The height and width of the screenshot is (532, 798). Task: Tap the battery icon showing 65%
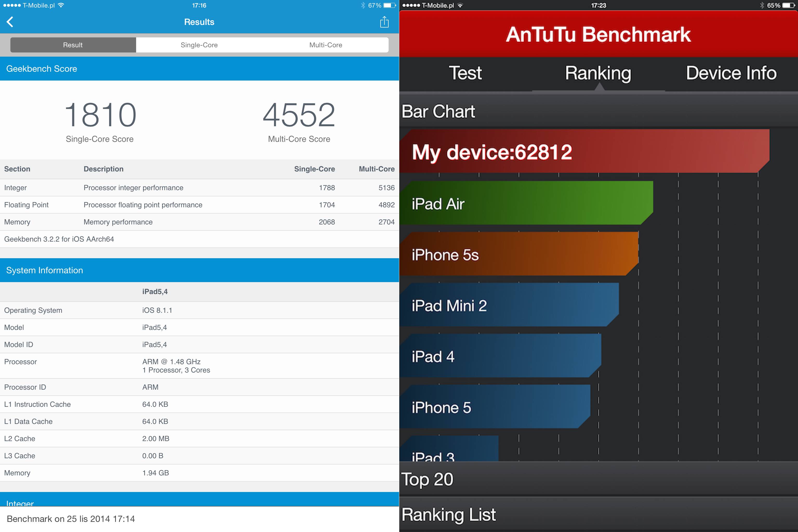(x=789, y=5)
